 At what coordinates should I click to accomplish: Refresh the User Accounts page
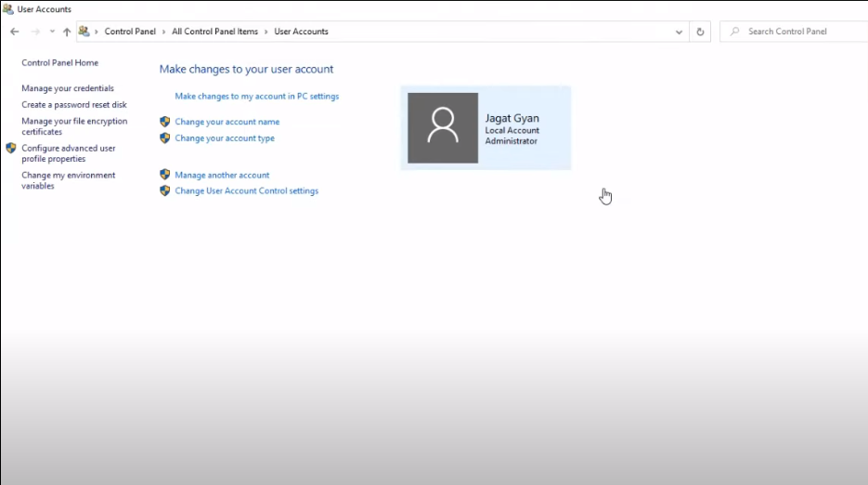tap(700, 32)
